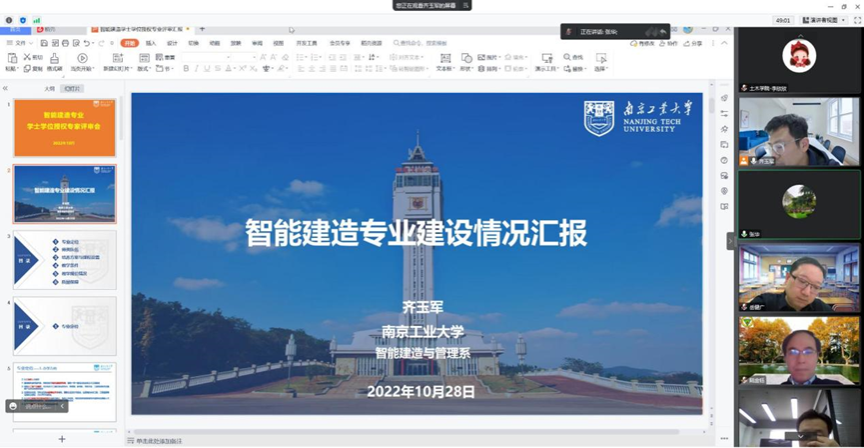The image size is (864, 448).
Task: Collapse the slide thumbnail panel
Action: pos(6,89)
